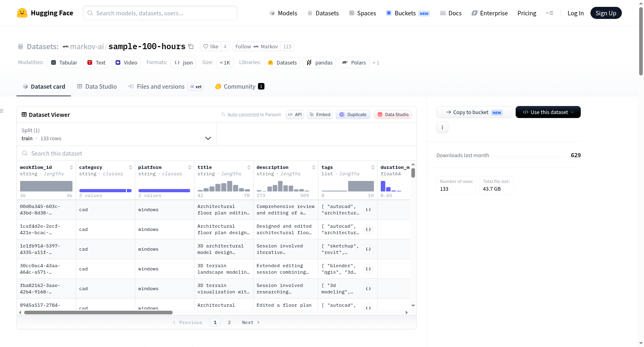644x347 pixels.
Task: Filter by Datasets library tag
Action: tap(282, 62)
